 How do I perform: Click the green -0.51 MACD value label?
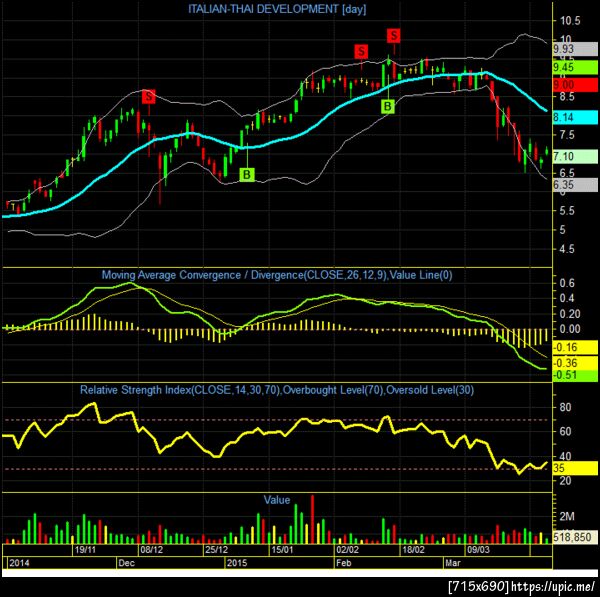pyautogui.click(x=575, y=375)
